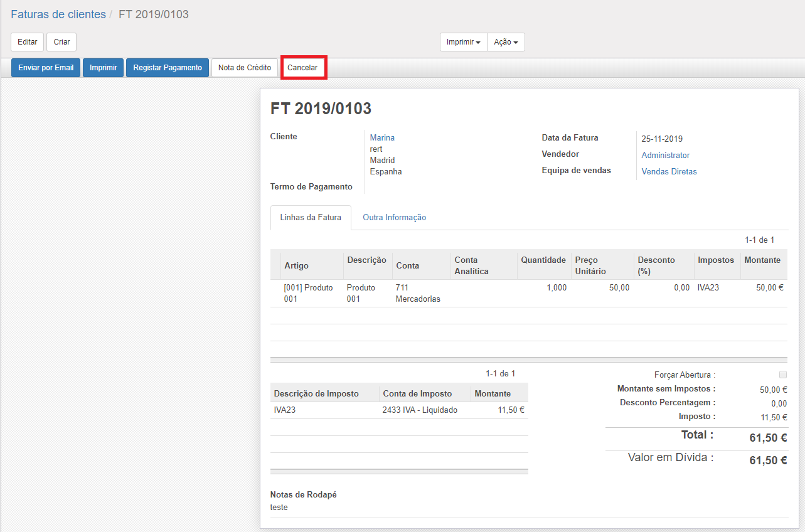The image size is (805, 532).
Task: Select the Linhas da Fatura tab
Action: (311, 218)
